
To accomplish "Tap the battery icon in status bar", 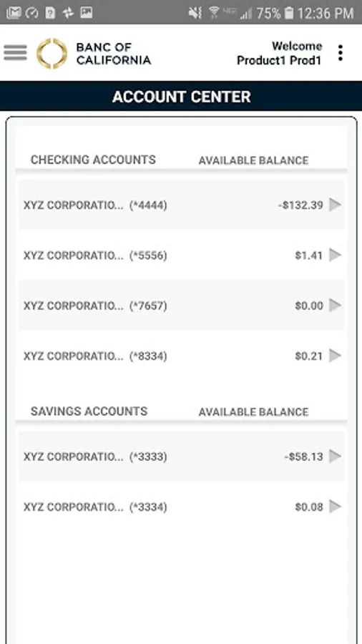I will pos(289,13).
